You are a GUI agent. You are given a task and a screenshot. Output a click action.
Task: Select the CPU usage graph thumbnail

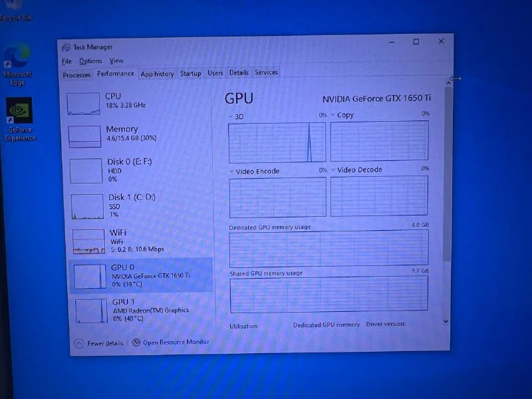[84, 104]
